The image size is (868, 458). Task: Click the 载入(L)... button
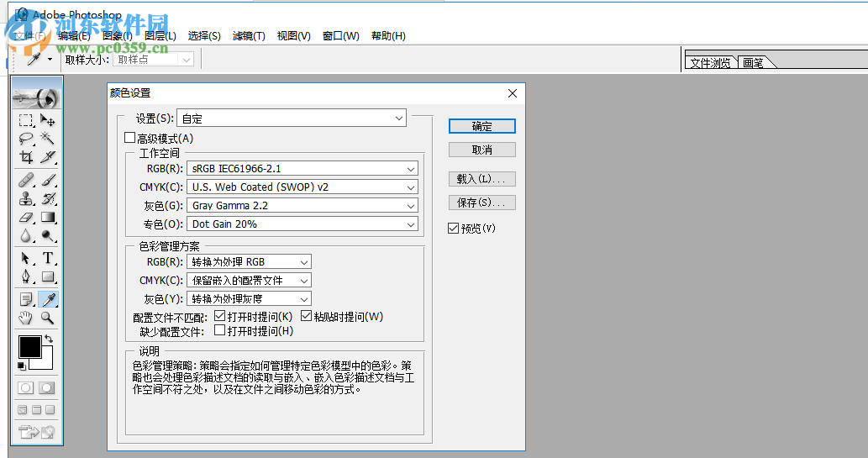tap(482, 179)
